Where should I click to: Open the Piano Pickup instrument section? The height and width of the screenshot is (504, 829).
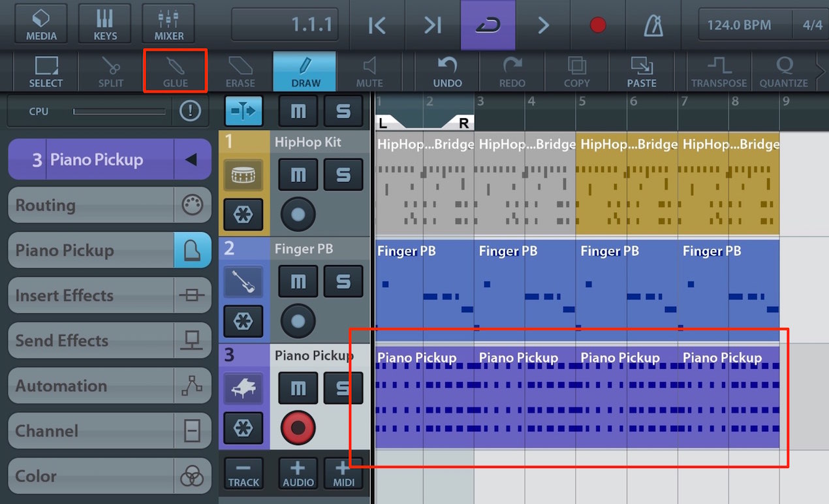click(x=110, y=250)
